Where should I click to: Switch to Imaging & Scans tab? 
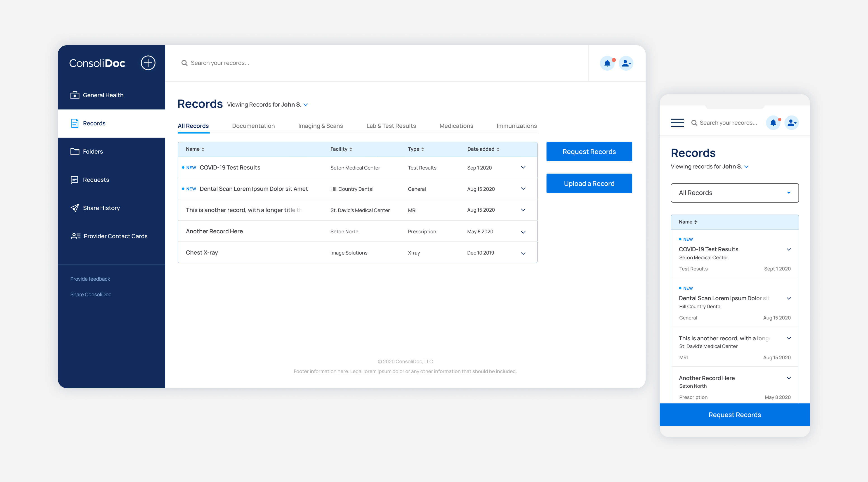(320, 126)
